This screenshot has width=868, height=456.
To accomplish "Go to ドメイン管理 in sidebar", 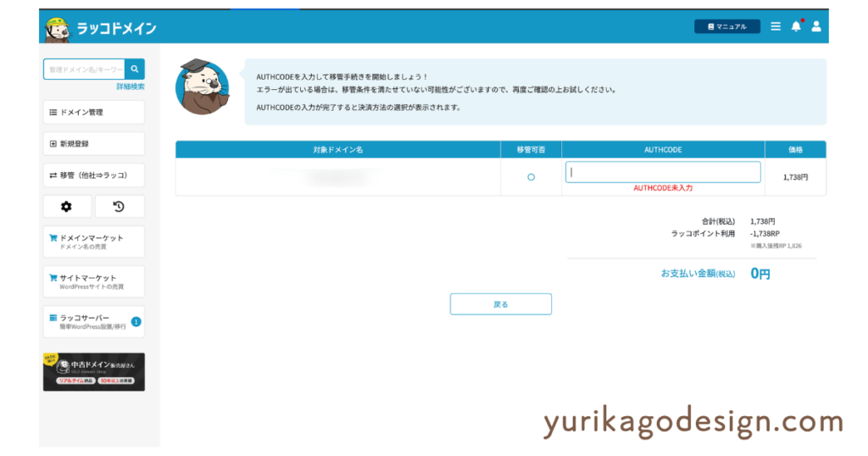I will coord(94,113).
